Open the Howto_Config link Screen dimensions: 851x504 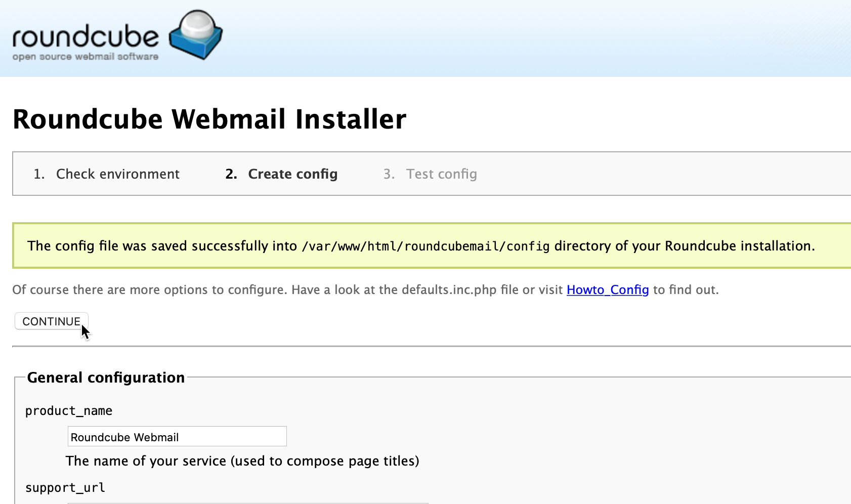coord(608,289)
